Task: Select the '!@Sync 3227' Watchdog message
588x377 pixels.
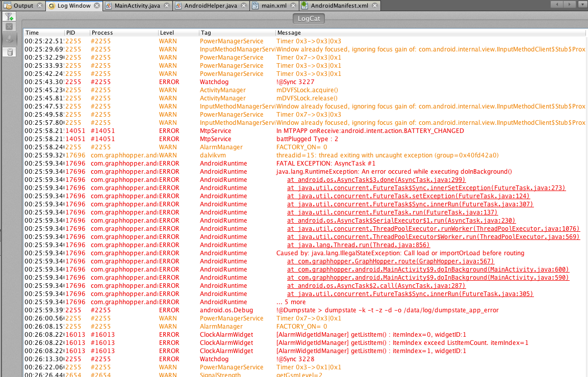Action: pos(295,82)
